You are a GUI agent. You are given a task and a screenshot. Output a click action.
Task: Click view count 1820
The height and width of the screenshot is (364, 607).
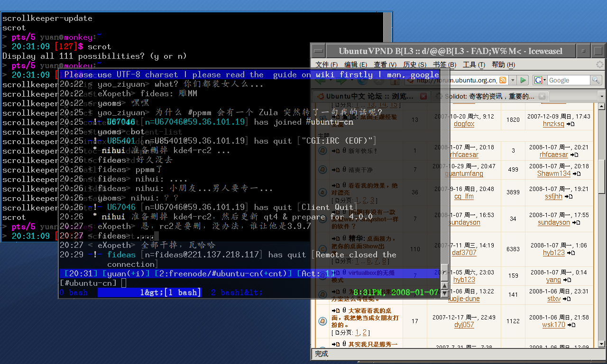coord(513,120)
